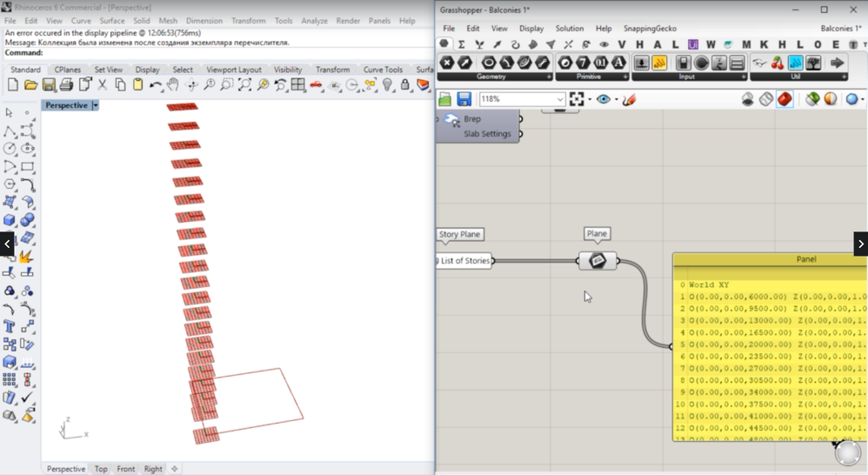Screen dimensions: 868x475
Task: Open the Solution menu in Grasshopper
Action: [570, 29]
